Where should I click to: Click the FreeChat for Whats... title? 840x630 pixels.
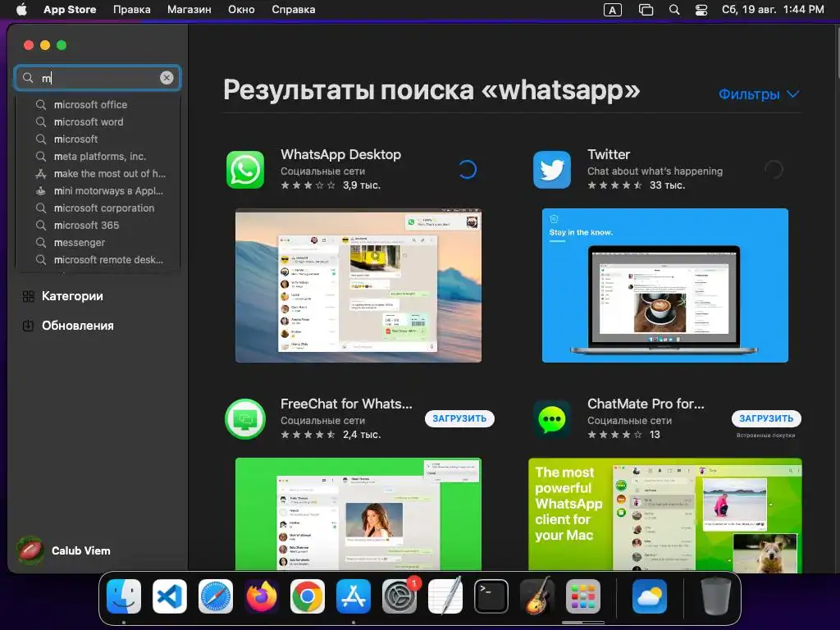347,404
